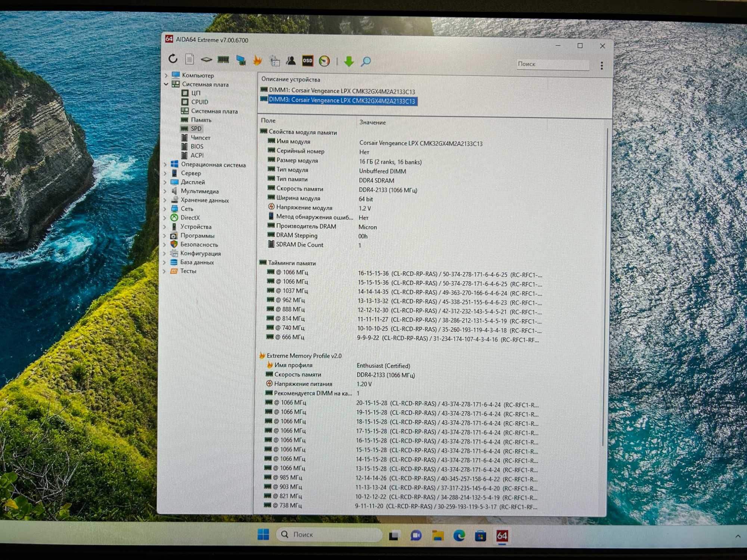The image size is (747, 560).
Task: Click the Тайминги памяти group header
Action: coord(288,263)
